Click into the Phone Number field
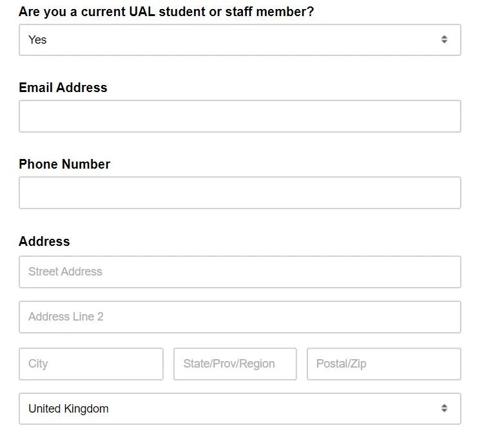The height and width of the screenshot is (448, 482). tap(240, 193)
